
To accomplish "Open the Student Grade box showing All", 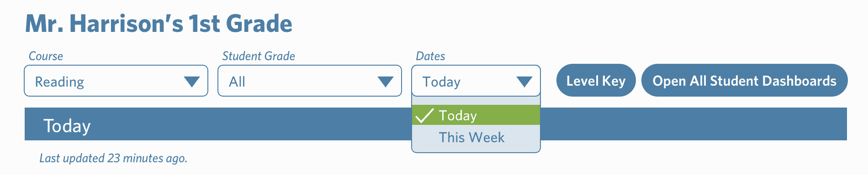I will pos(310,81).
